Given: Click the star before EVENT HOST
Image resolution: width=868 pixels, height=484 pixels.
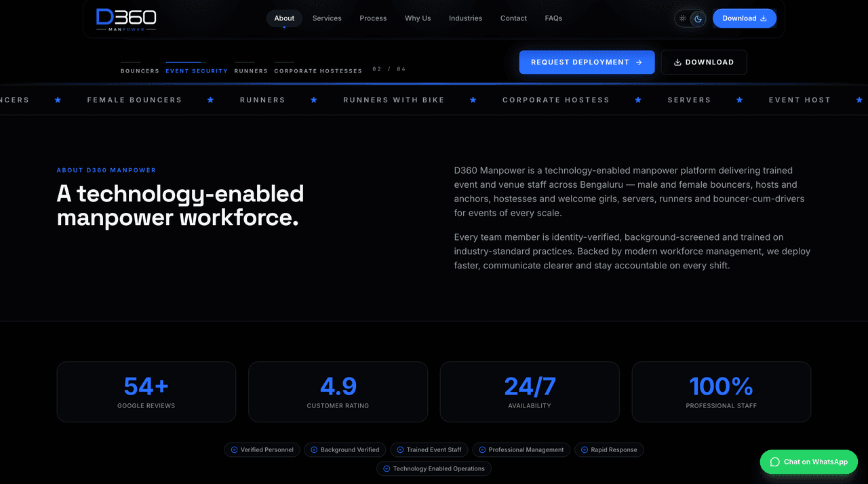Looking at the screenshot, I should (740, 100).
